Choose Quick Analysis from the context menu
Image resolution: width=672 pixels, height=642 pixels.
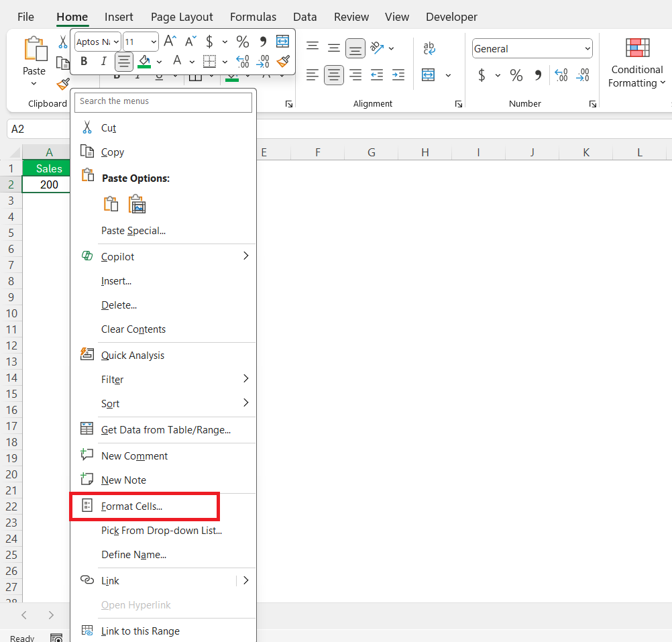163,356
